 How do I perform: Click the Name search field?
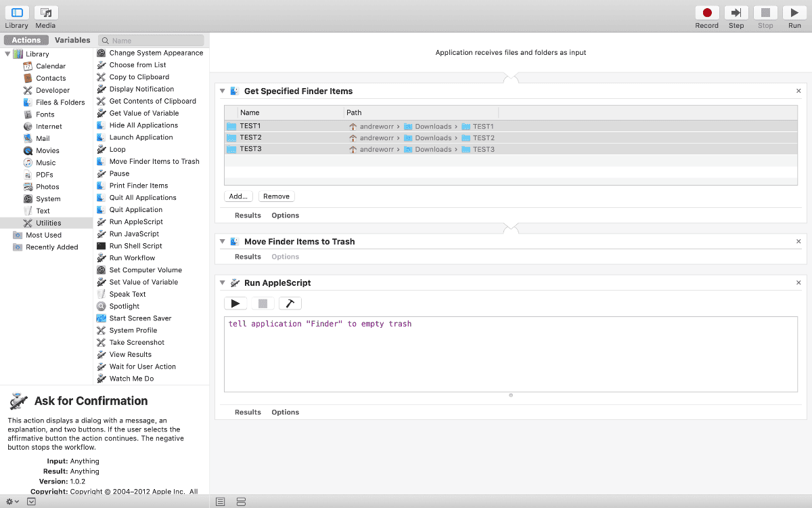tap(156, 41)
